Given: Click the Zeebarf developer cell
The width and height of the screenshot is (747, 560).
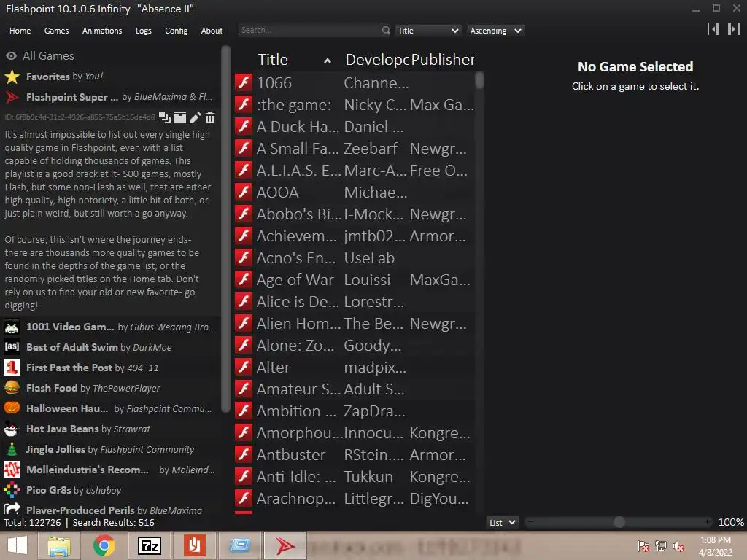Looking at the screenshot, I should [371, 149].
